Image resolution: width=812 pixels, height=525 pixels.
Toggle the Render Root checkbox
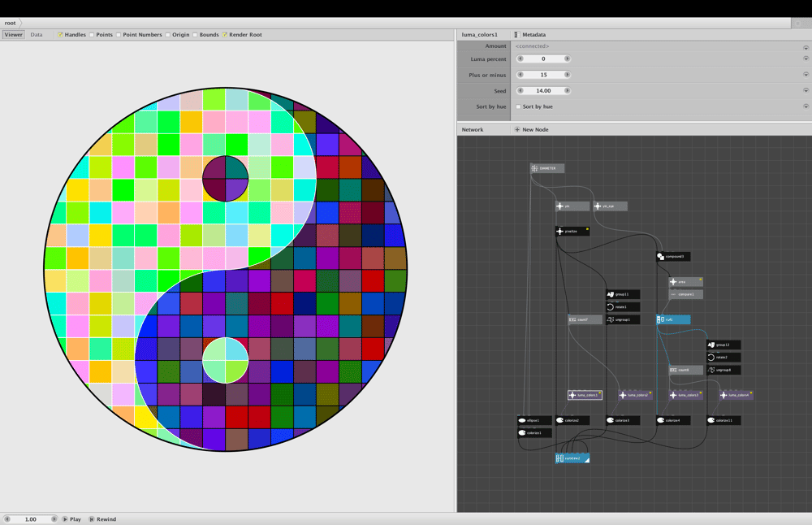pyautogui.click(x=225, y=35)
